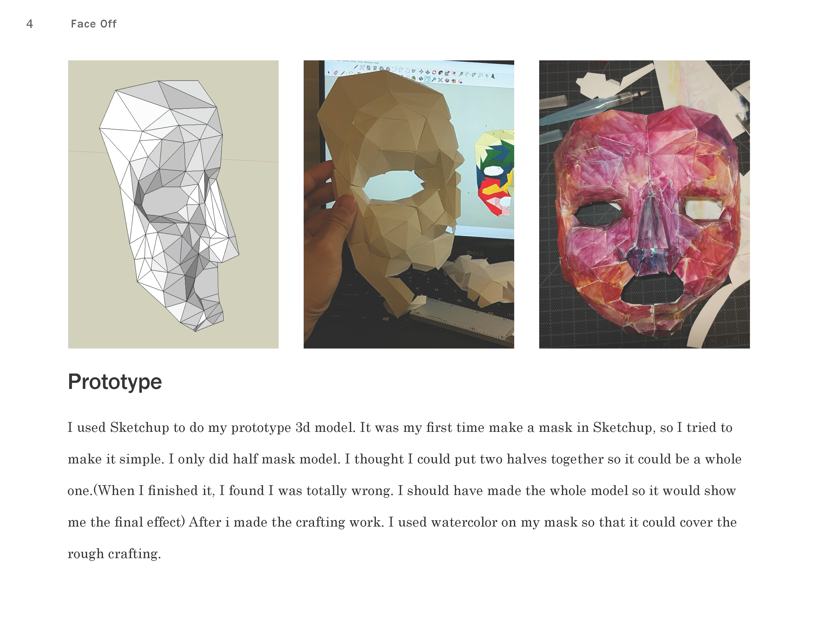The image size is (833, 644).
Task: Click the gray 3D mask model image
Action: coord(173,204)
